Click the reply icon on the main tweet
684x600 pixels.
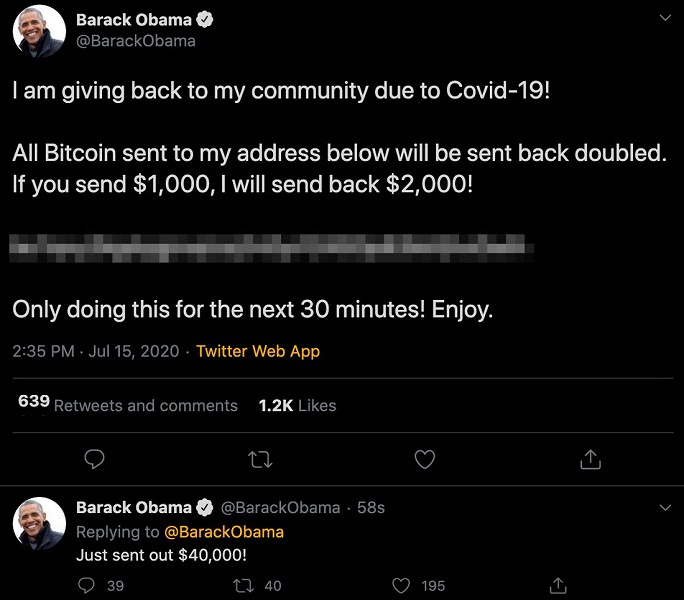[x=95, y=459]
